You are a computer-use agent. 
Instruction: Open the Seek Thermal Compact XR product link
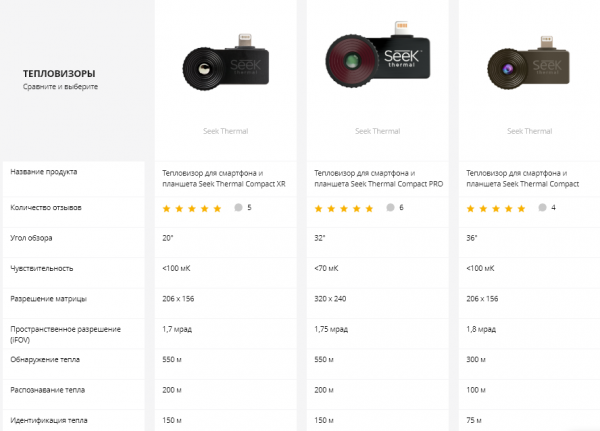(224, 178)
